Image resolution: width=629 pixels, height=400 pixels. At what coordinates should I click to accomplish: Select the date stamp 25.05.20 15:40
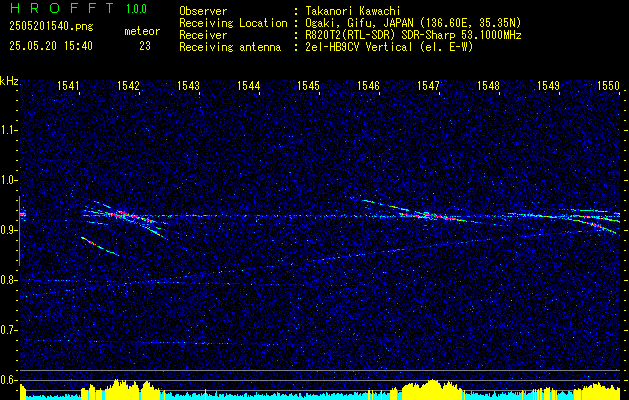click(51, 46)
